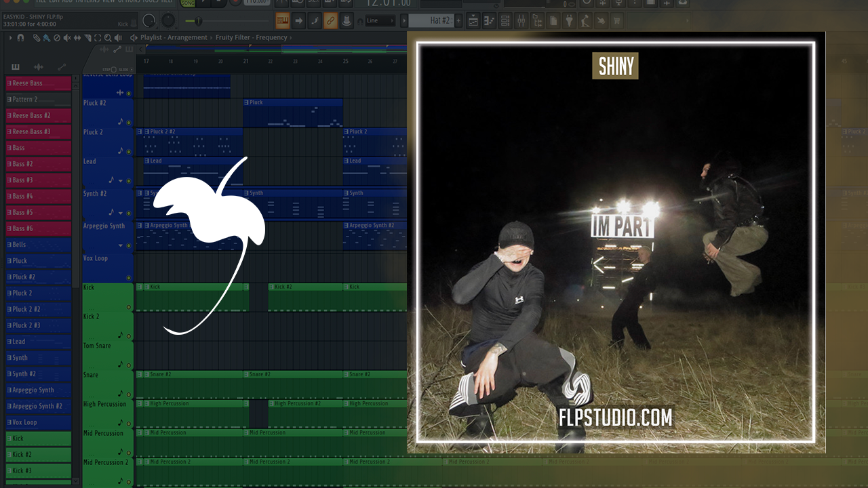Select the Paint brush tool in playlist

coord(45,38)
